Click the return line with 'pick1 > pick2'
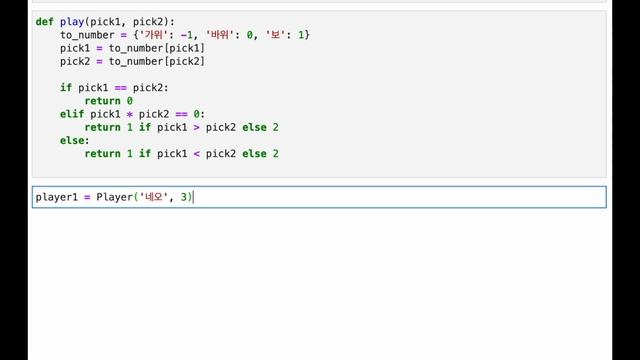640x360 pixels. 182,127
